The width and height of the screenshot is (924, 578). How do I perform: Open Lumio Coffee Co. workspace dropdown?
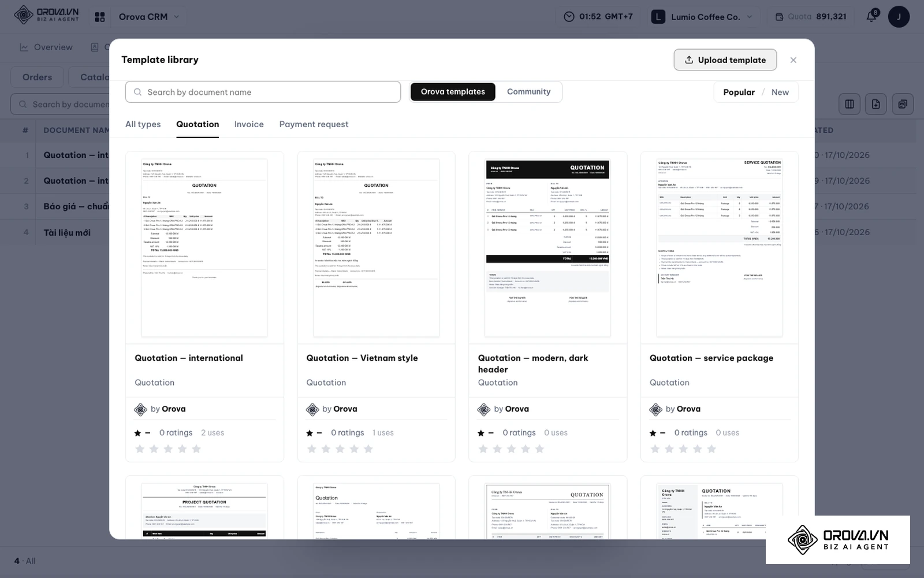point(702,17)
